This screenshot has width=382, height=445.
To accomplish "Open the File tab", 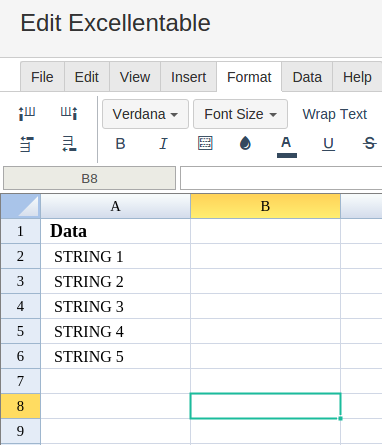I will [x=42, y=77].
